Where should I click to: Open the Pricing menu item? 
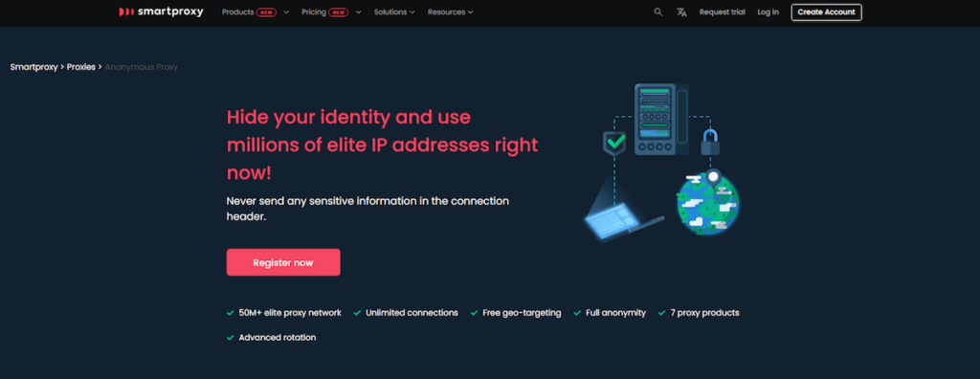coord(314,11)
